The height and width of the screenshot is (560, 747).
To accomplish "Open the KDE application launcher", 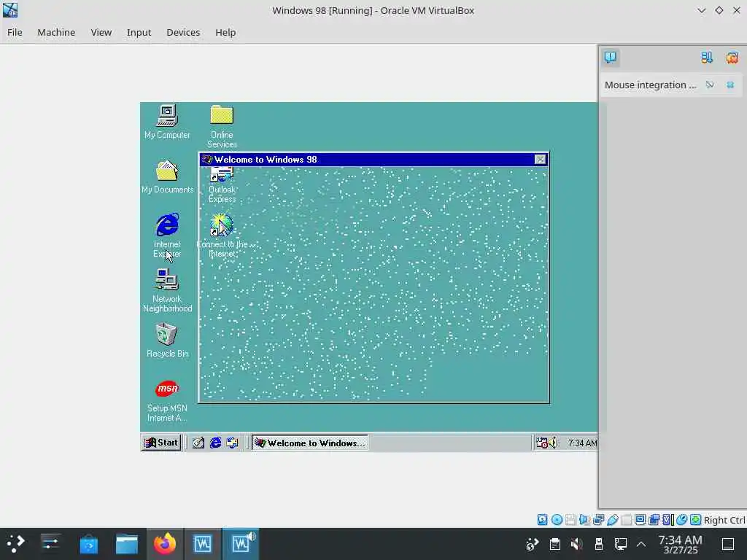I will pos(16,543).
